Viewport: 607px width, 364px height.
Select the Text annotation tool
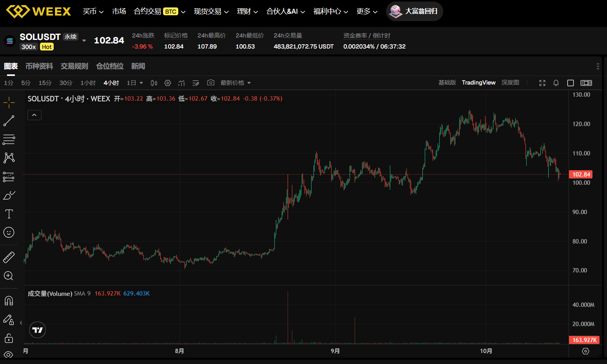(9, 214)
